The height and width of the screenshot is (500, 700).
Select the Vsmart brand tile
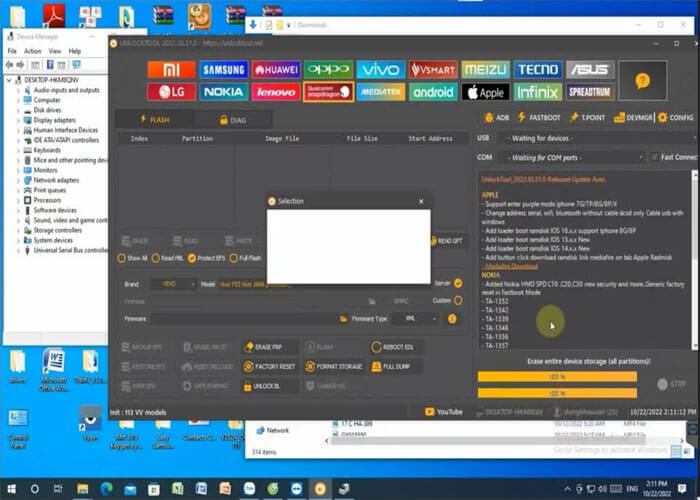click(433, 70)
